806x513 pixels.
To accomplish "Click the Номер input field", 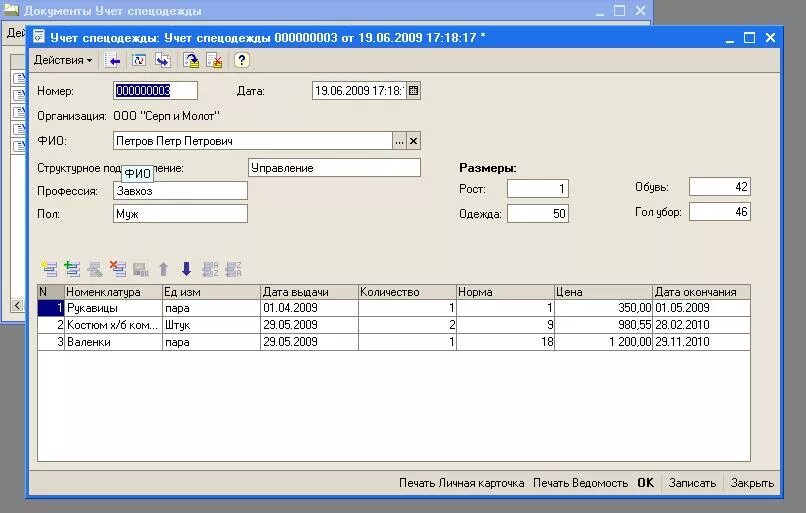I will (x=155, y=91).
